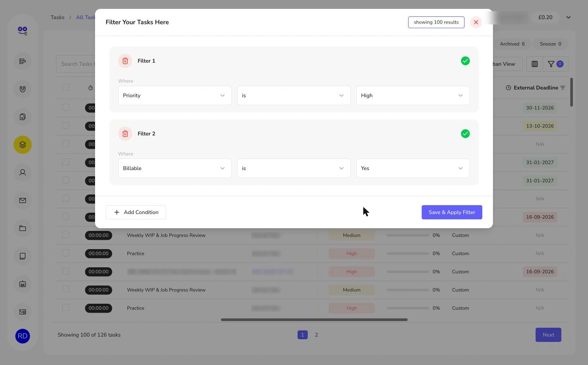Open the tablet icon in the sidebar
588x365 pixels.
pyautogui.click(x=23, y=256)
